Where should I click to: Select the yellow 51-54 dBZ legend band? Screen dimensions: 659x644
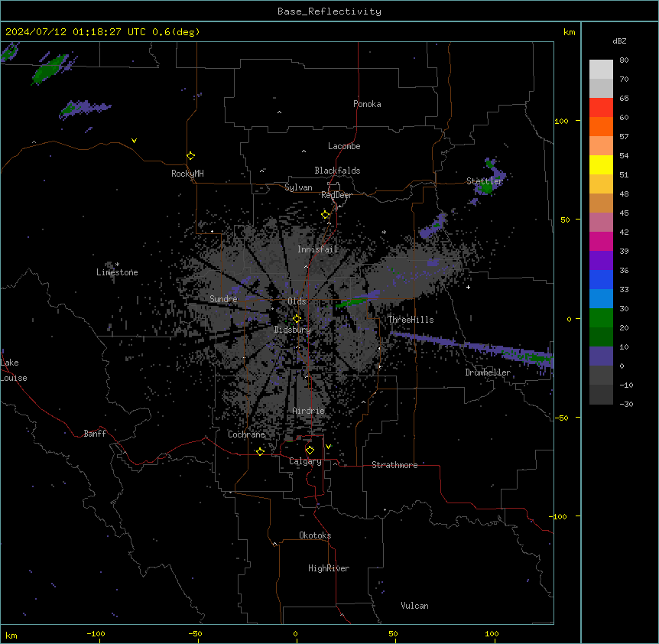click(601, 164)
